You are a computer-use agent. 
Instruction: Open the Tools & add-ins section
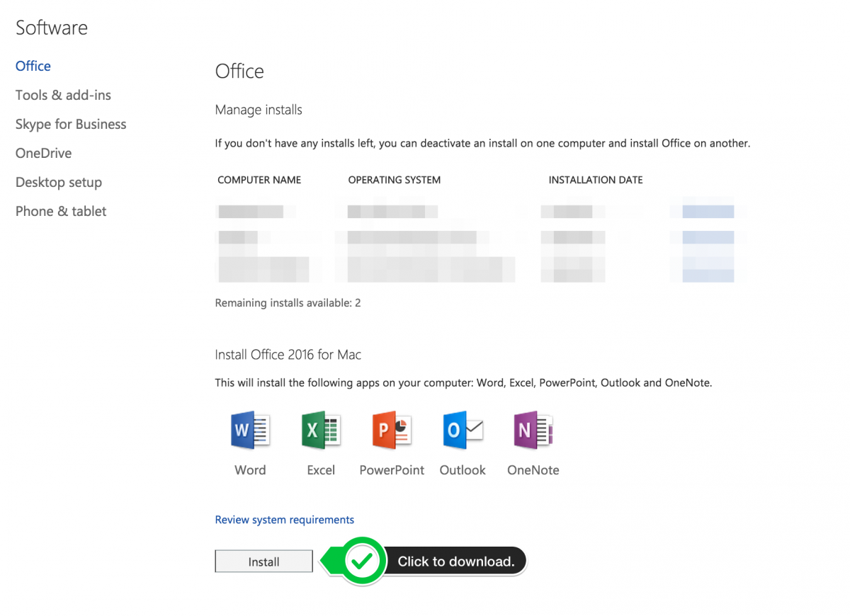[63, 95]
